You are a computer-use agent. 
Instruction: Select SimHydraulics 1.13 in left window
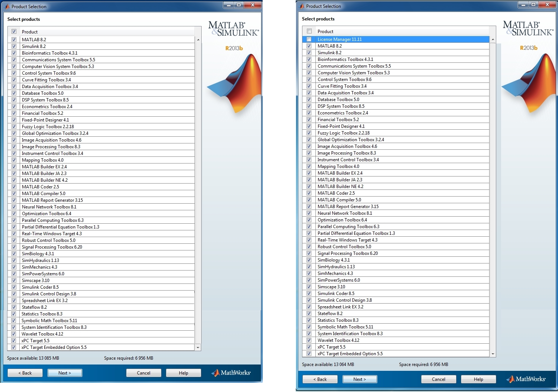click(x=101, y=260)
